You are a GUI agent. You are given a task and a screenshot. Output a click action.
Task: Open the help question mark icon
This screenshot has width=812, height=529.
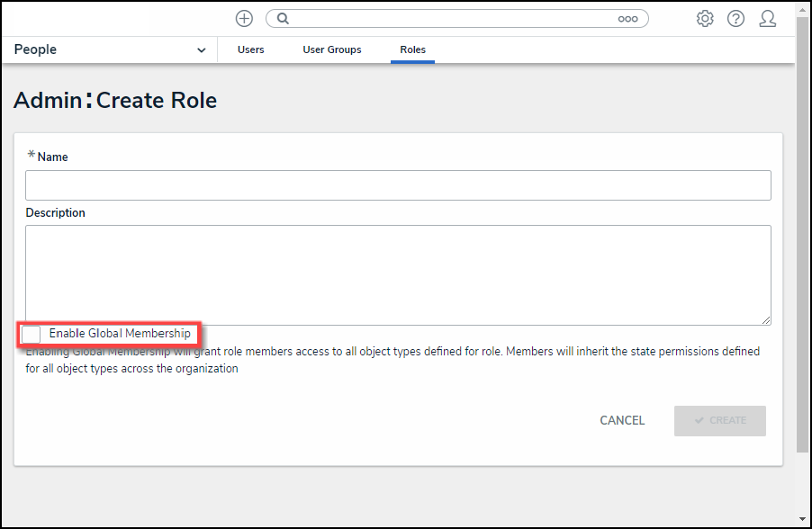735,19
